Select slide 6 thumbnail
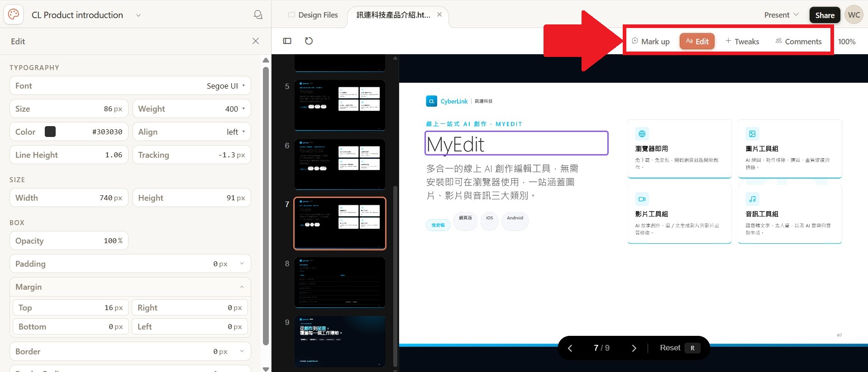Image resolution: width=868 pixels, height=372 pixels. (340, 165)
